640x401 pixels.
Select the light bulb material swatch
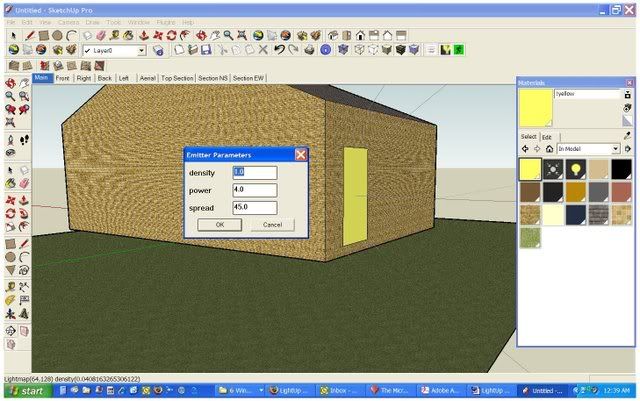coord(575,169)
